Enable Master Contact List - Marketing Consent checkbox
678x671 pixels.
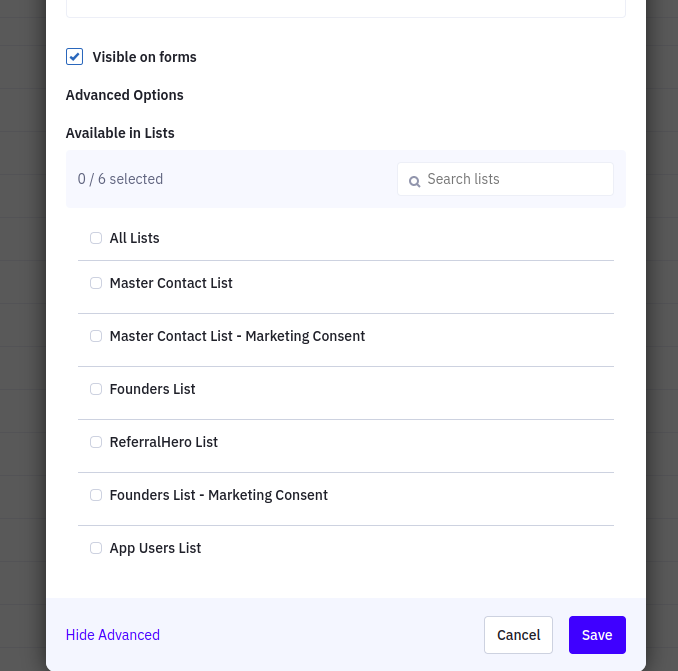pyautogui.click(x=96, y=336)
